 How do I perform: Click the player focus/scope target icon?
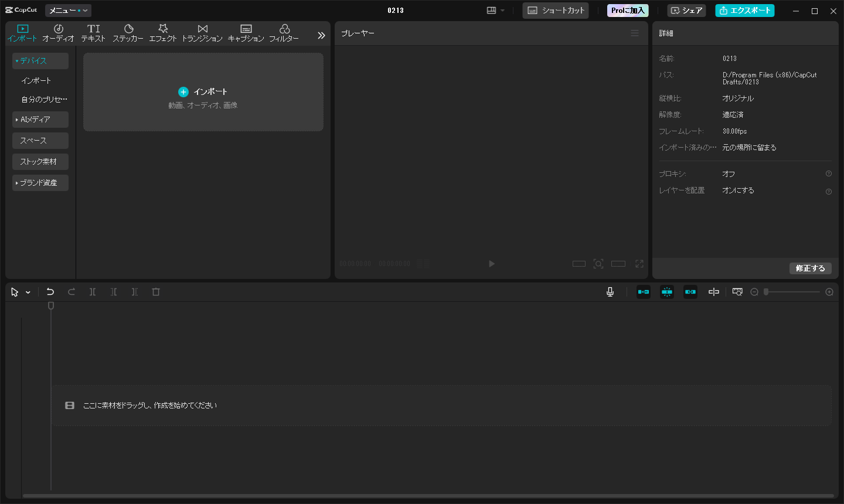click(598, 264)
